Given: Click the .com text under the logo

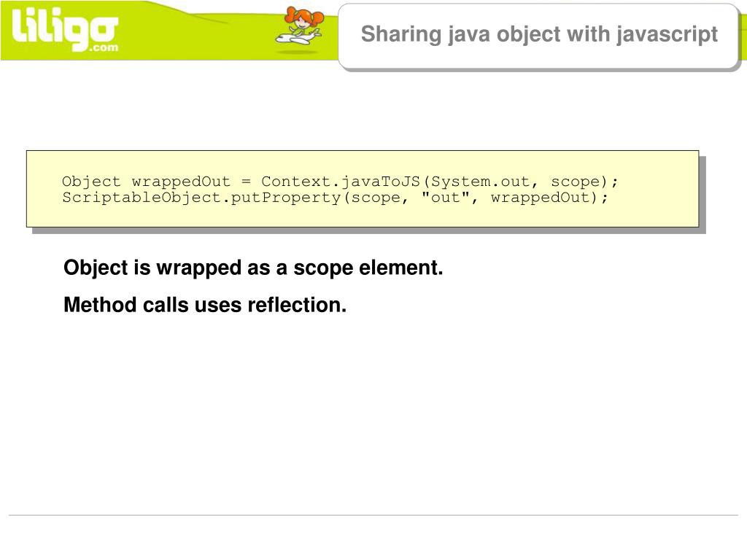Looking at the screenshot, I should click(x=103, y=47).
